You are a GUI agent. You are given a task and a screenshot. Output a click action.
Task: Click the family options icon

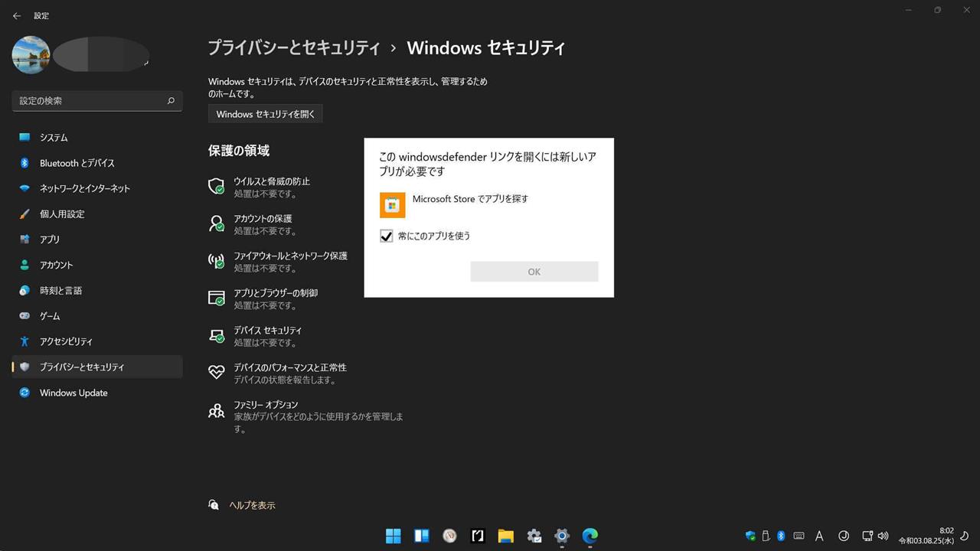(217, 411)
